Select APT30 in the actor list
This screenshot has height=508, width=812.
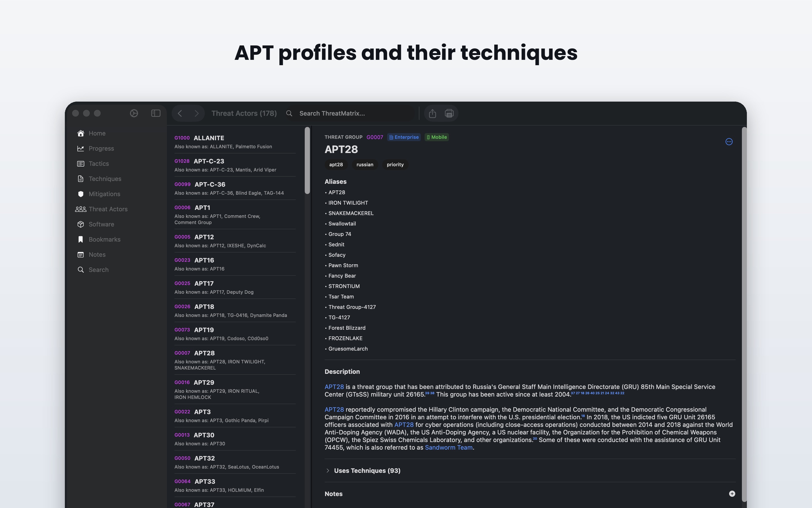pyautogui.click(x=235, y=439)
